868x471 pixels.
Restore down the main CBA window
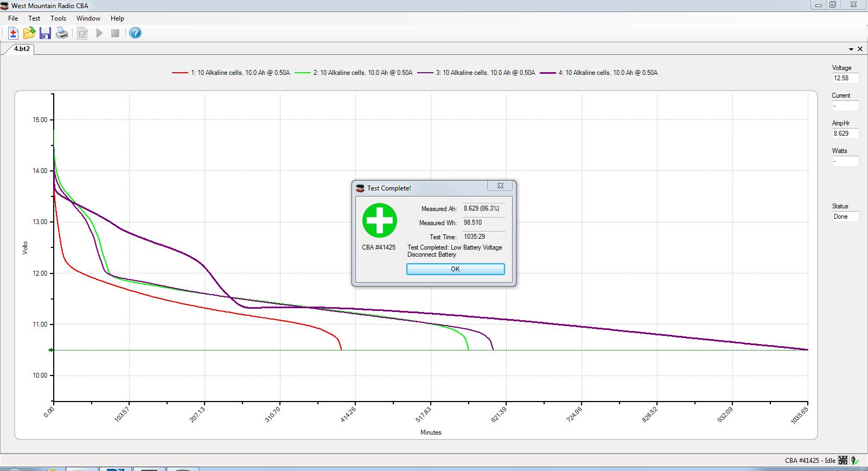pos(833,5)
